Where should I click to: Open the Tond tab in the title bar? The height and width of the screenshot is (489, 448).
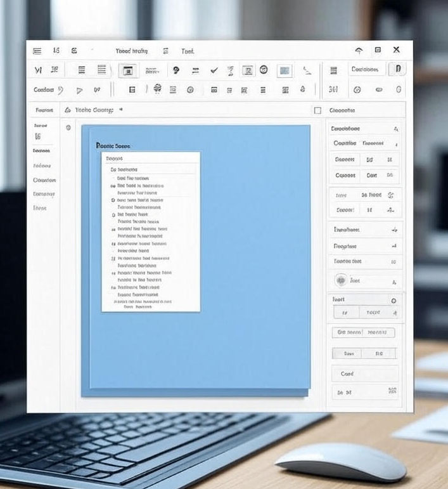pos(188,51)
